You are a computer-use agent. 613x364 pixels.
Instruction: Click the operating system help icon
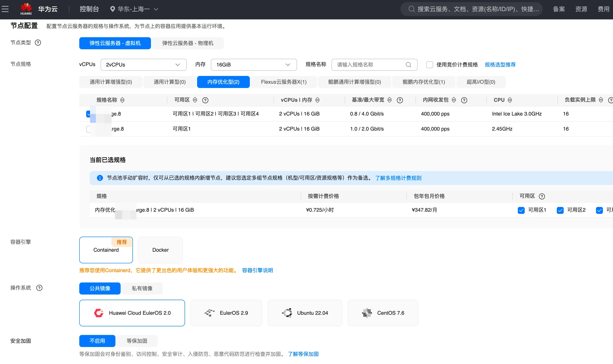tap(39, 288)
